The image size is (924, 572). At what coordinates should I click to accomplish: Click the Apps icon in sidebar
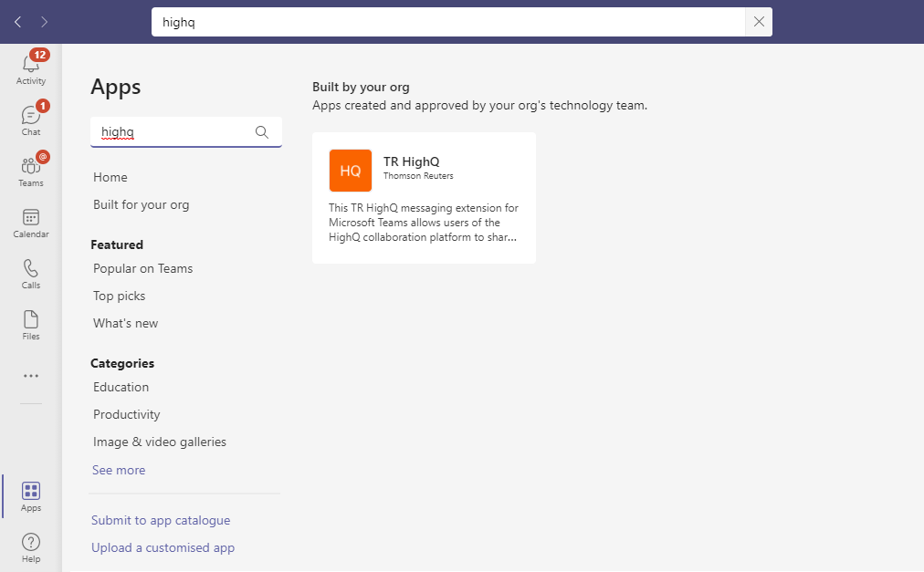point(31,496)
